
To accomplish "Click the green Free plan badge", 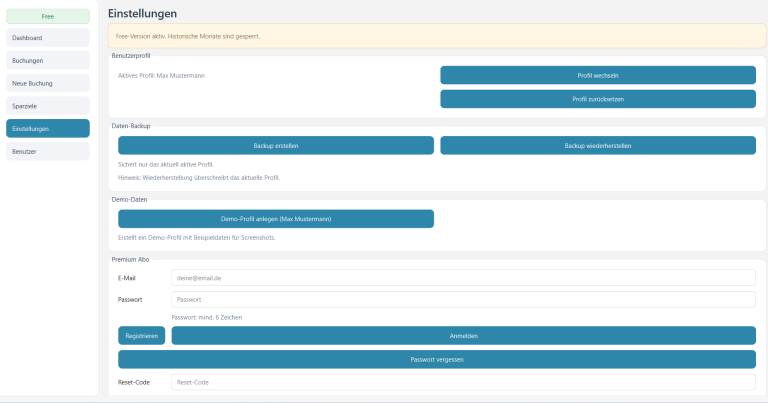I will click(x=48, y=16).
